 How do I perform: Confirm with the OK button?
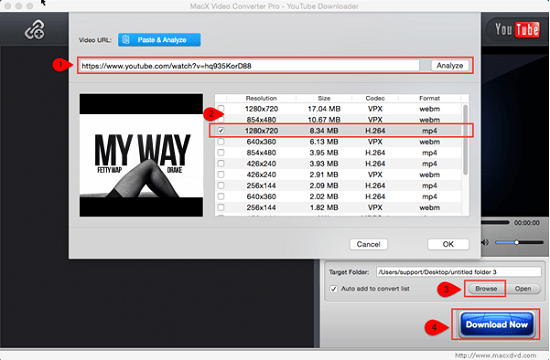pyautogui.click(x=448, y=244)
